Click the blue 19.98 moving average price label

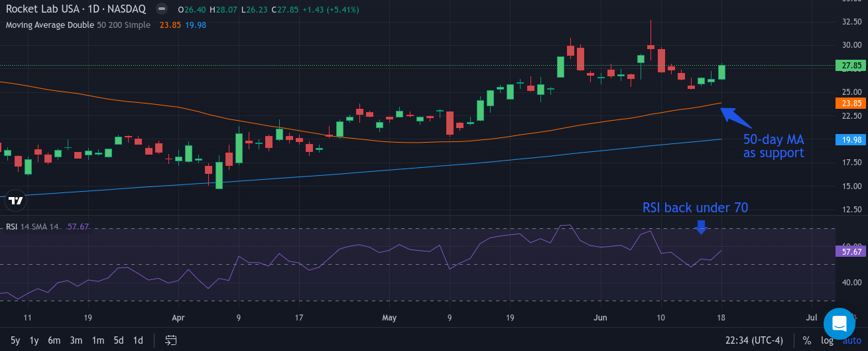[851, 140]
